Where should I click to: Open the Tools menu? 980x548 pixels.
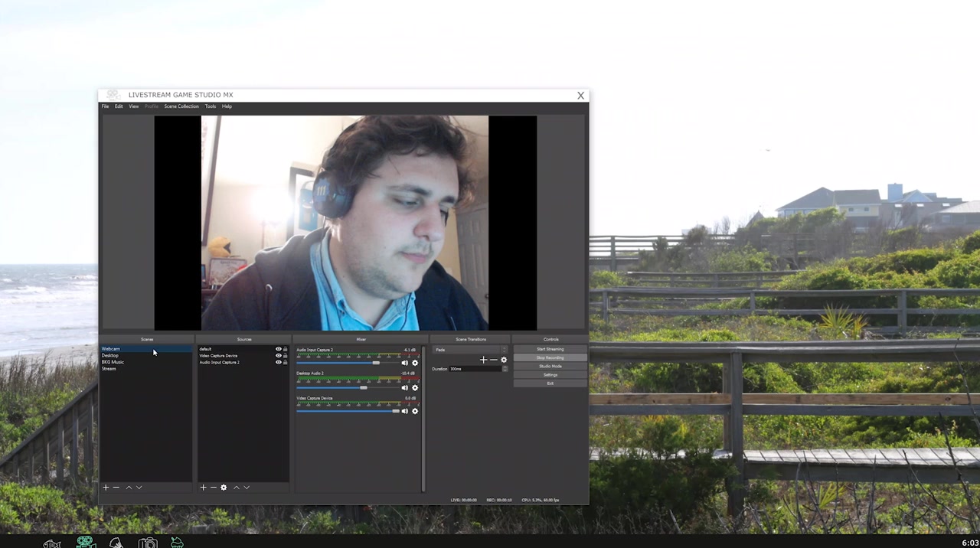pos(210,106)
